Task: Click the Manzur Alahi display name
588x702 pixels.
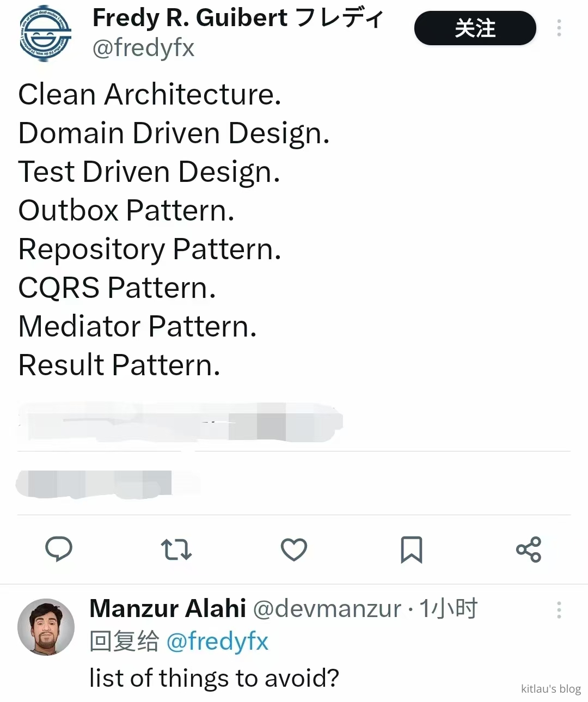Action: coord(168,608)
